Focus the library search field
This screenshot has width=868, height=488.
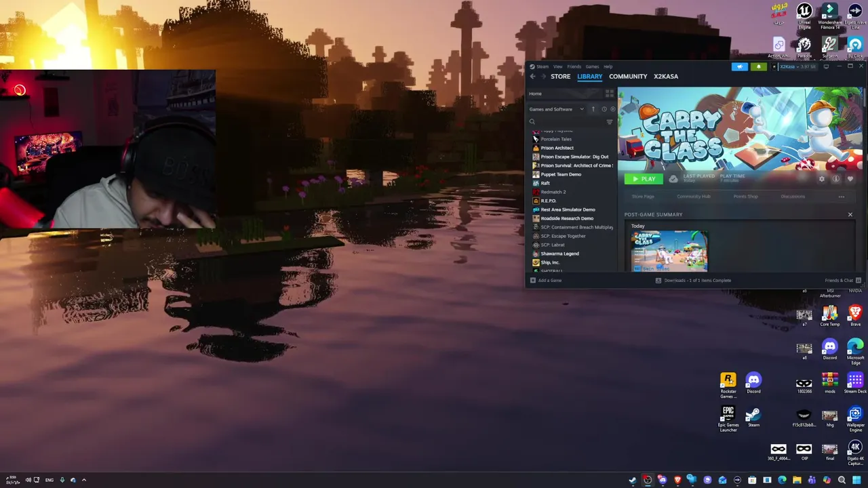coord(566,122)
